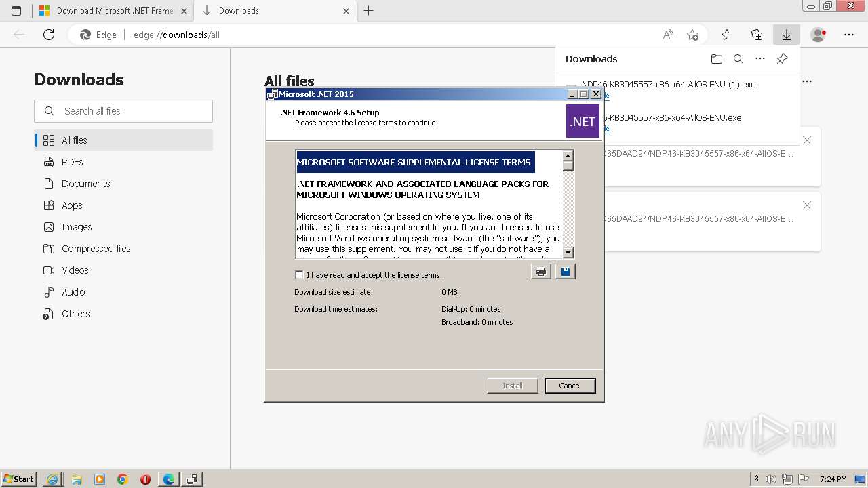This screenshot has height=488, width=868.
Task: Click the print license terms icon
Action: tap(541, 272)
